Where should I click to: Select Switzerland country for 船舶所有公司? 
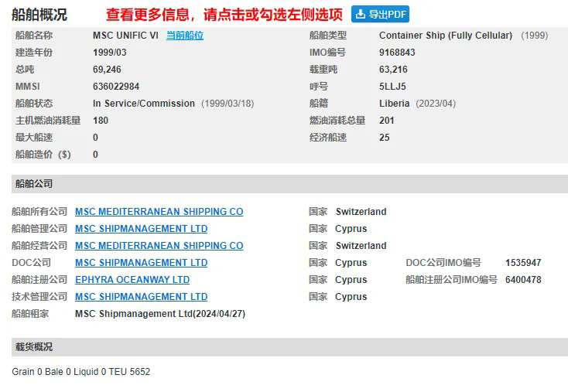coord(361,212)
